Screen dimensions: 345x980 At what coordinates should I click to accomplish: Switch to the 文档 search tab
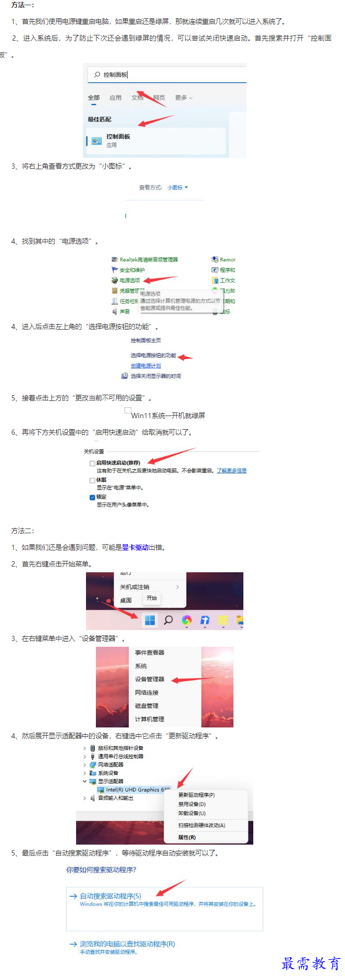point(138,97)
